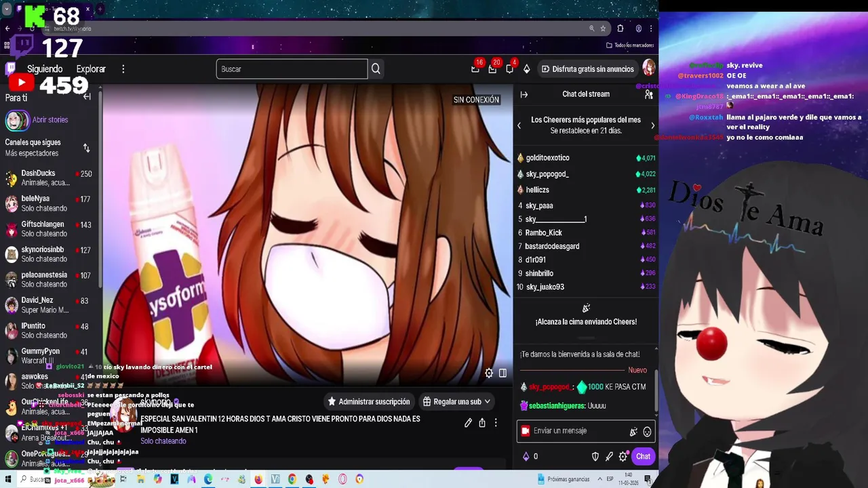Open the Siguiendo tab
Screen dimensions: 868x488
[x=45, y=69]
